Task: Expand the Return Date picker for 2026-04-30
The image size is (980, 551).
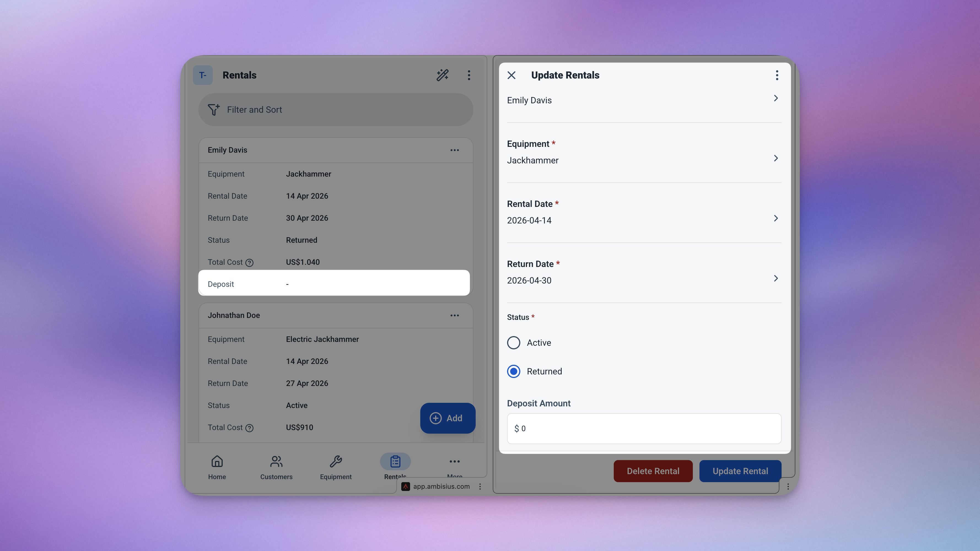Action: pos(776,278)
